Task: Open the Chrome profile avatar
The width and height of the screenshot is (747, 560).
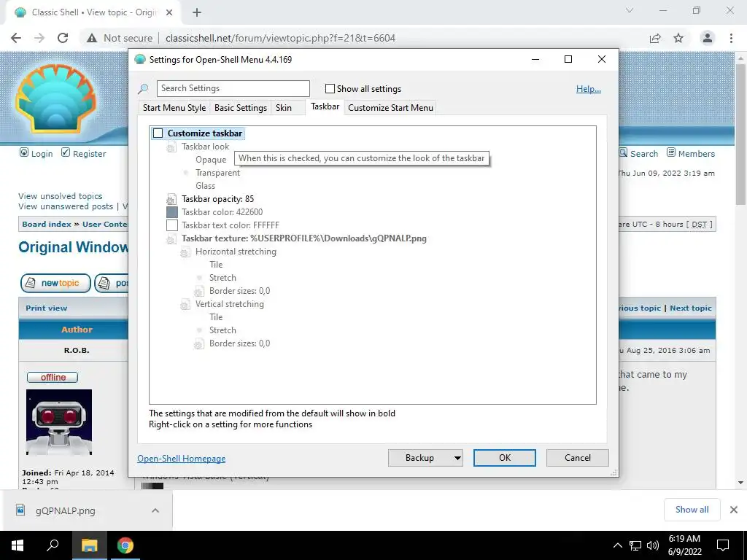Action: pyautogui.click(x=708, y=38)
